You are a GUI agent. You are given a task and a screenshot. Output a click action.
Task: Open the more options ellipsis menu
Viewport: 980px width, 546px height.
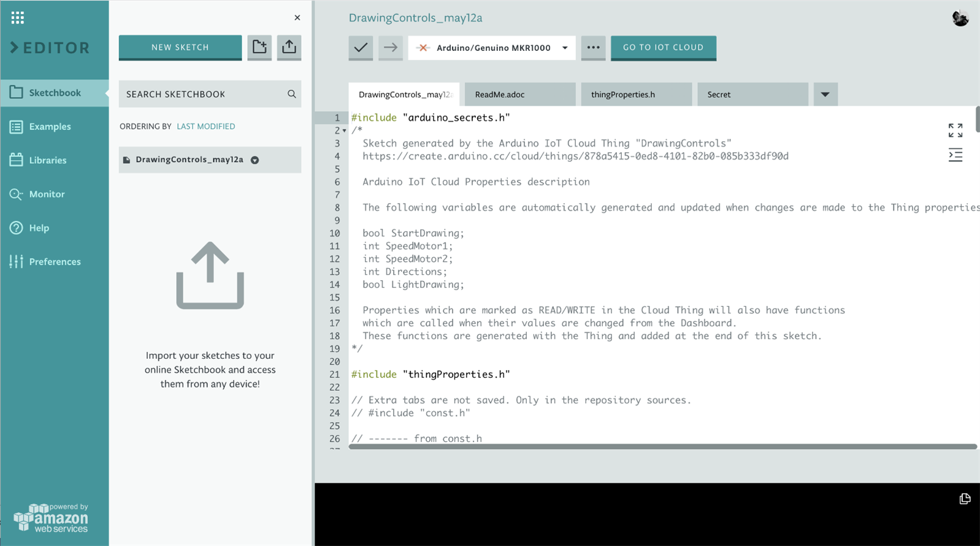pyautogui.click(x=593, y=48)
